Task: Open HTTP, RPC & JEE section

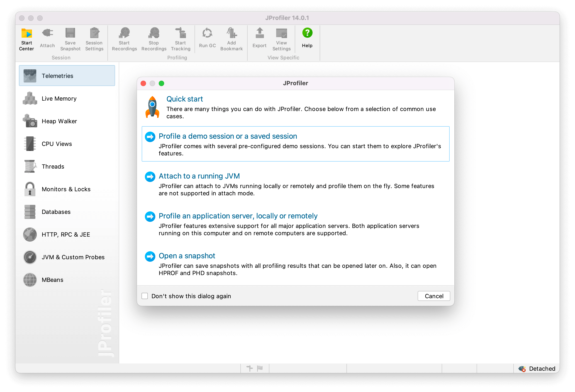Action: pos(67,235)
